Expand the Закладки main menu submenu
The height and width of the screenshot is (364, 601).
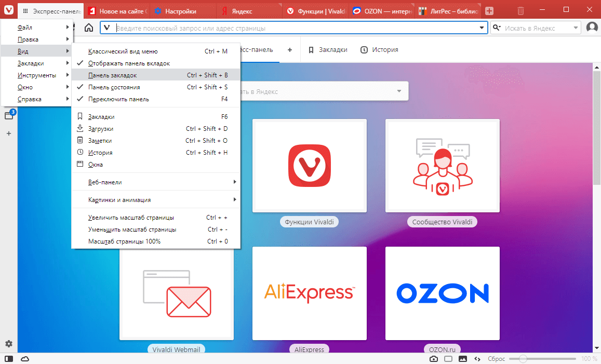pyautogui.click(x=37, y=63)
